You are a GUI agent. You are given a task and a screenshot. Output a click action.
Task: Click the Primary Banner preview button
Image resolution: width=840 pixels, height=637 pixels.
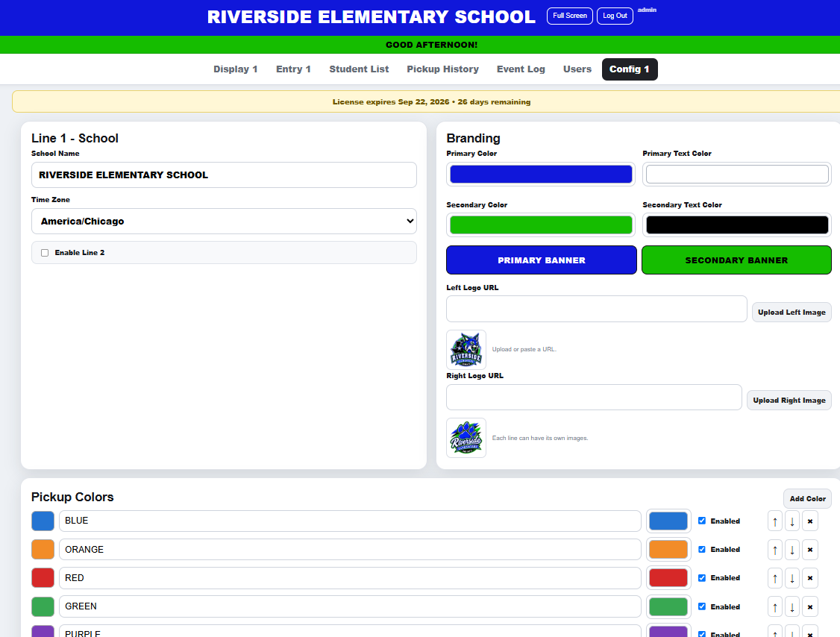pyautogui.click(x=541, y=260)
